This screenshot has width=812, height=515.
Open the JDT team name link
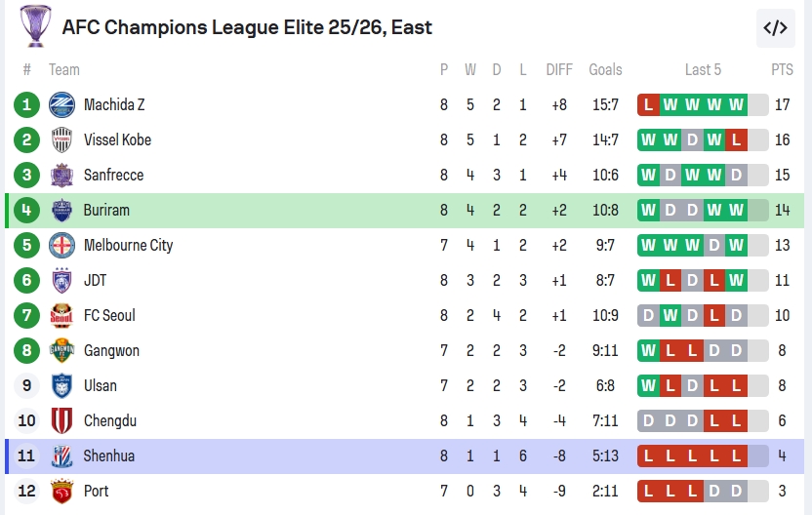pos(95,280)
